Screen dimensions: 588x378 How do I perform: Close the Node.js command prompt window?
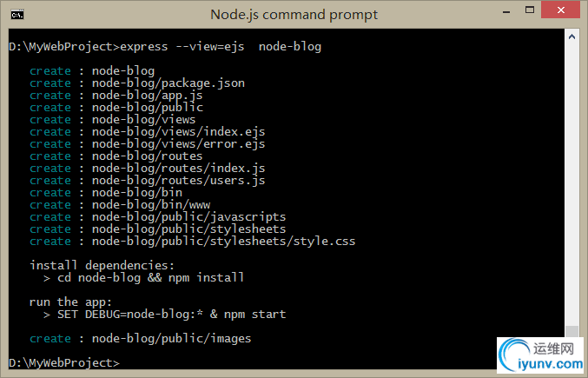tap(560, 10)
